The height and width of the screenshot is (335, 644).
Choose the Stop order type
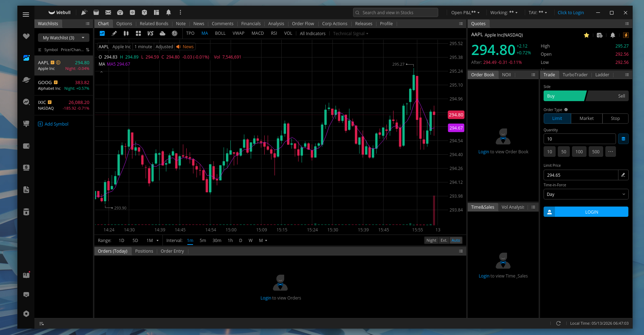coord(615,119)
